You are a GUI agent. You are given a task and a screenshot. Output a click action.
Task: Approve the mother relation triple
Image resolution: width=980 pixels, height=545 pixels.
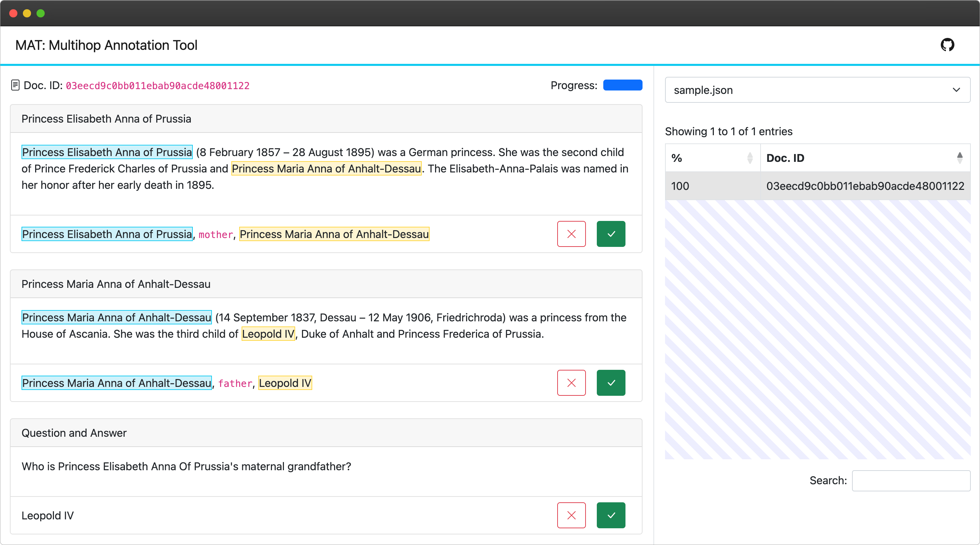[x=610, y=234]
